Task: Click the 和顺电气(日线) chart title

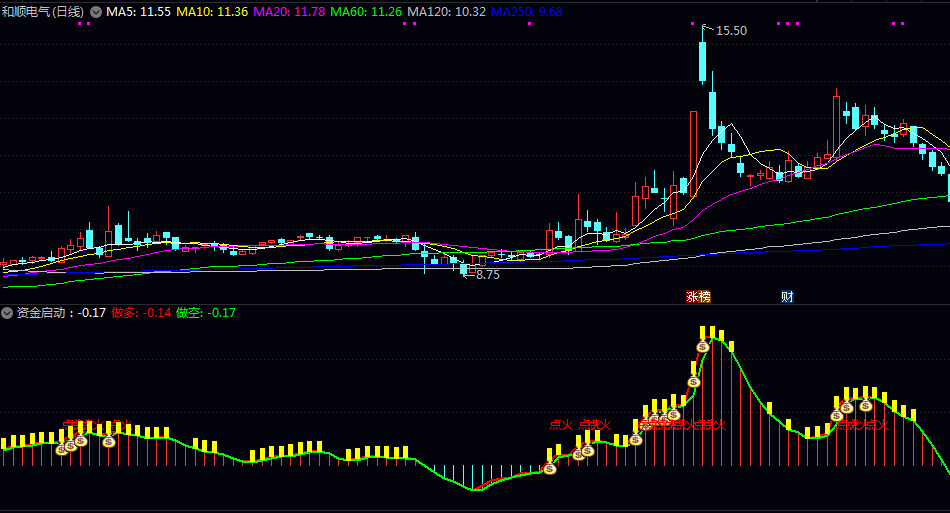Action: click(42, 12)
